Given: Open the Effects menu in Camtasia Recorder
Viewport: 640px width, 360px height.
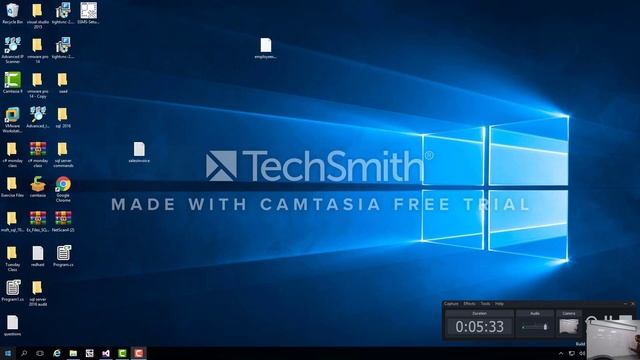Looking at the screenshot, I should 469,304.
